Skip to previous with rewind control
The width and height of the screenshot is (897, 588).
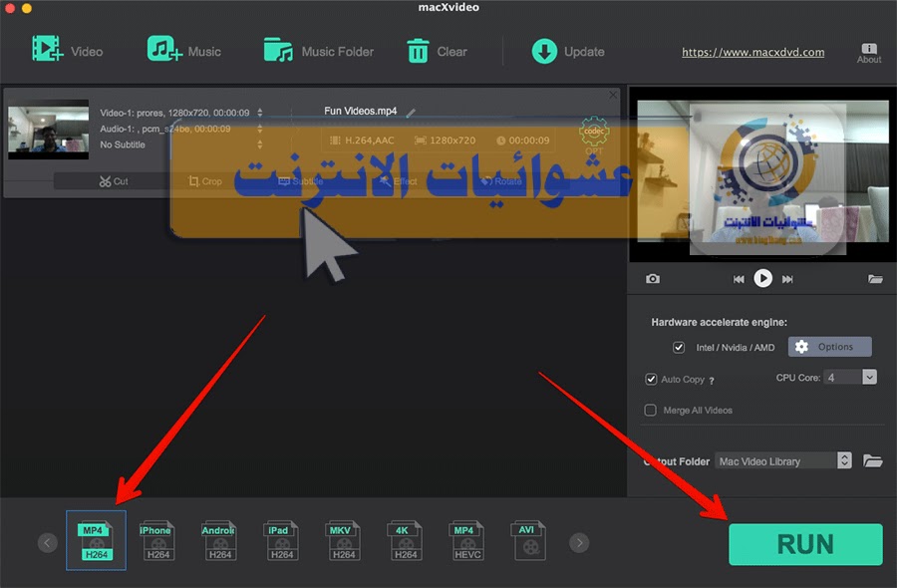[739, 279]
